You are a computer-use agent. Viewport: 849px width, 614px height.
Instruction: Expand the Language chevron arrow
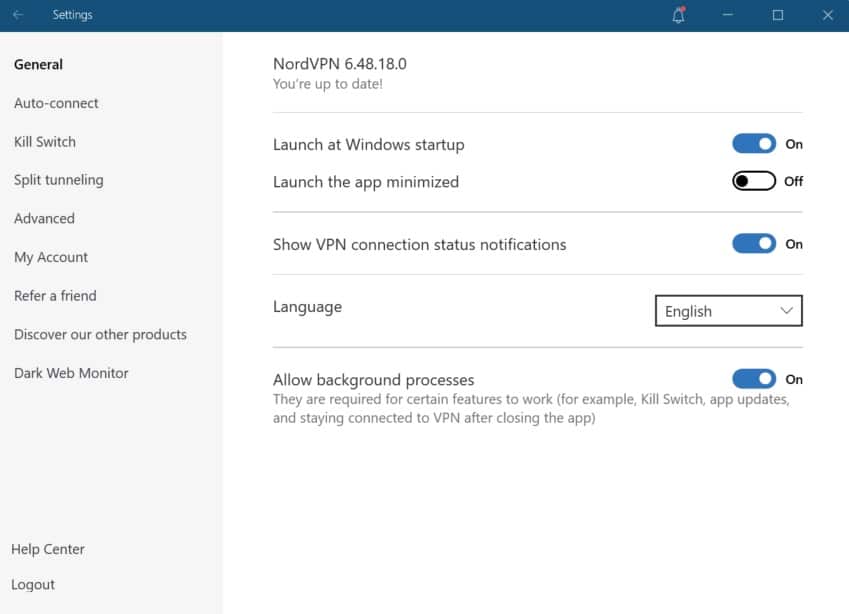click(x=786, y=311)
